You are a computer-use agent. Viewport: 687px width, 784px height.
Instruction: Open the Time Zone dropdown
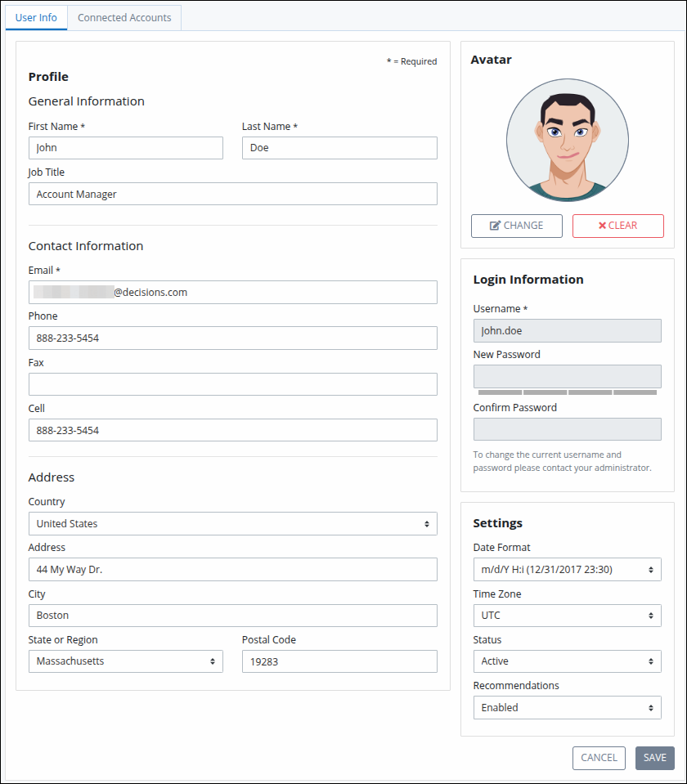coord(567,616)
